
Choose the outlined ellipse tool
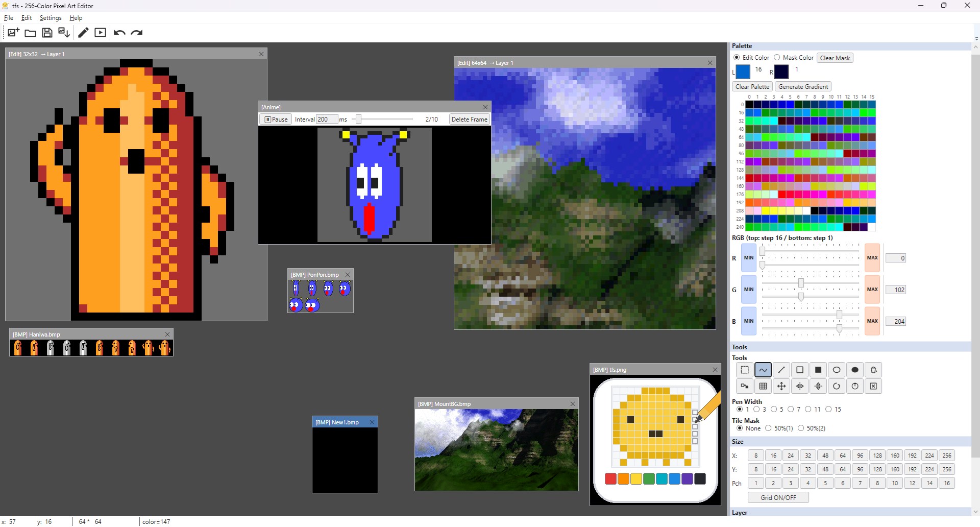[x=837, y=370]
